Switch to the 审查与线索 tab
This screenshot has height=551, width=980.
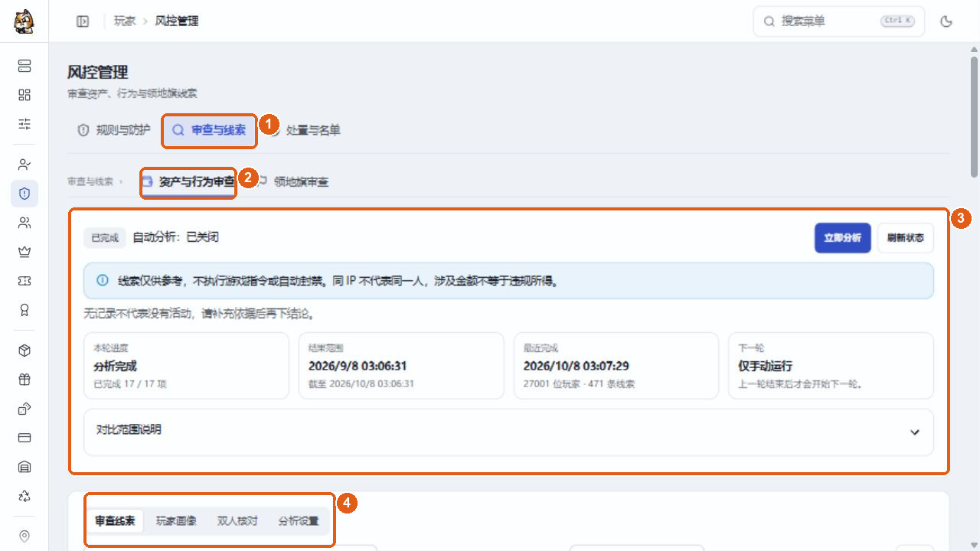[209, 130]
